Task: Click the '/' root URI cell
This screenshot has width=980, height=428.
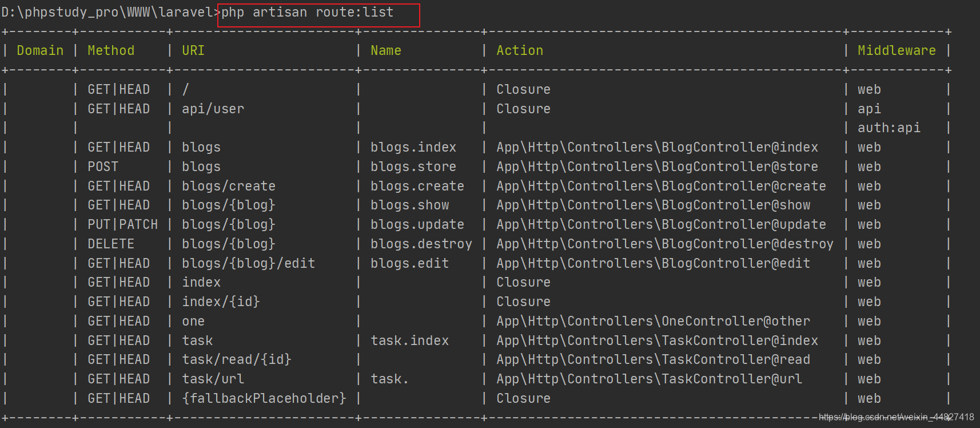Action: (x=185, y=89)
